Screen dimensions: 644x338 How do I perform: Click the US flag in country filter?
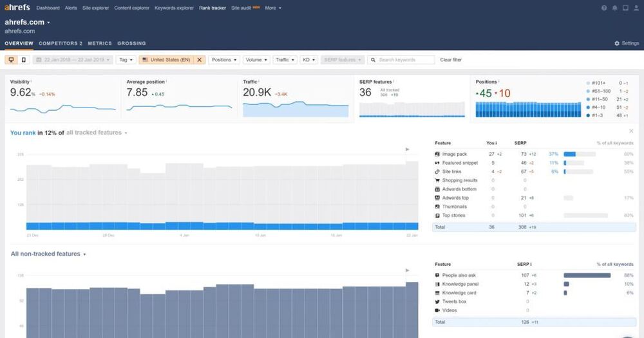coord(145,60)
